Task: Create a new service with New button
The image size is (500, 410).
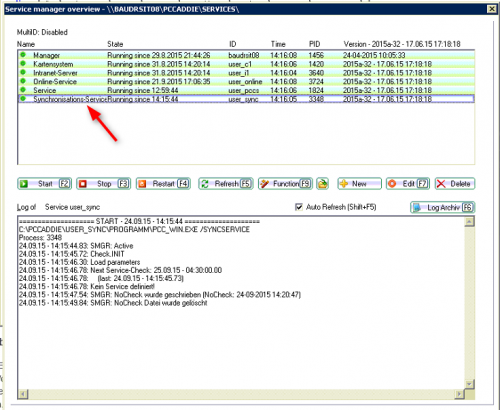Action: tap(359, 184)
